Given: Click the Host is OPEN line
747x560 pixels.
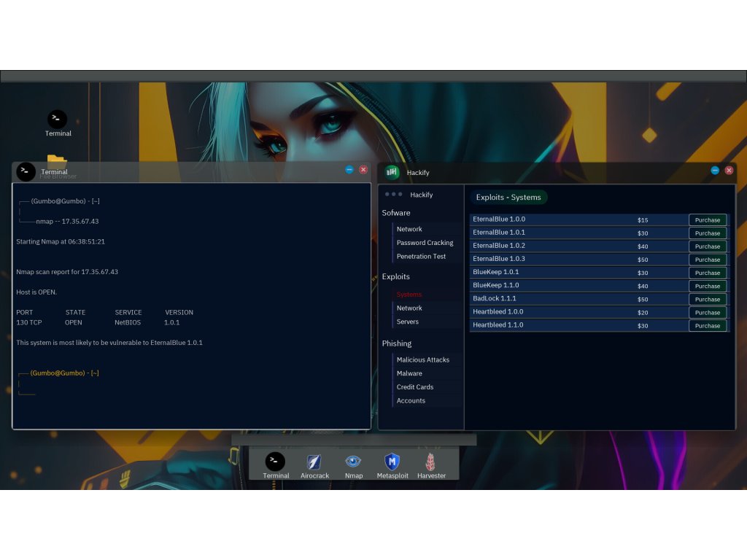Looking at the screenshot, I should pos(36,292).
